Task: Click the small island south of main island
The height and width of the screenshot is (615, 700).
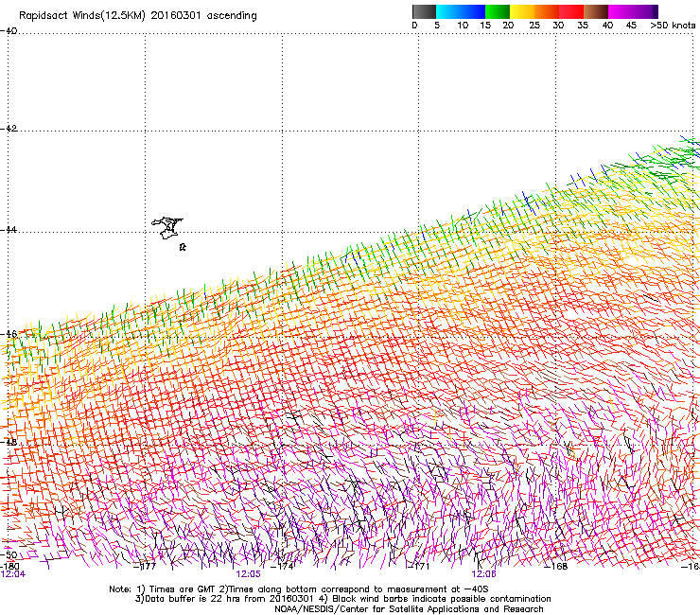Action: pyautogui.click(x=183, y=247)
